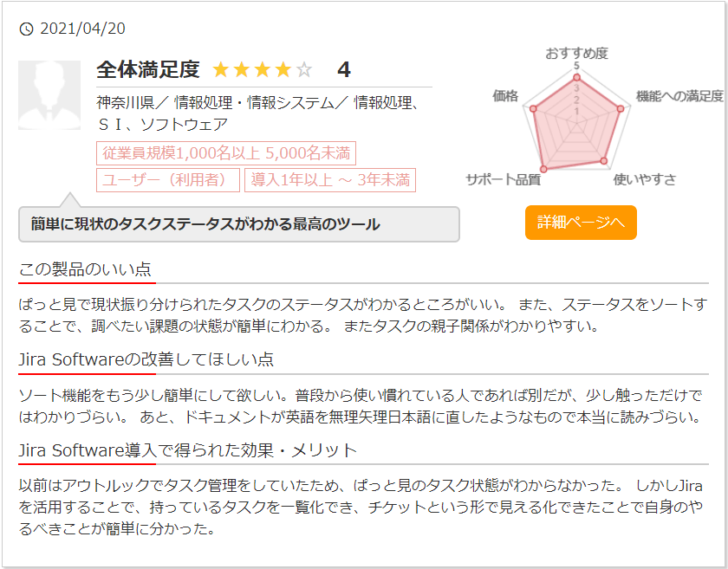Click the empty fifth rating star
The image size is (728, 569).
tap(303, 70)
